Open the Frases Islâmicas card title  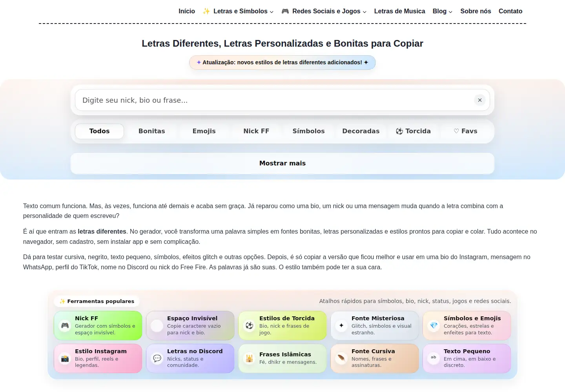285,354
